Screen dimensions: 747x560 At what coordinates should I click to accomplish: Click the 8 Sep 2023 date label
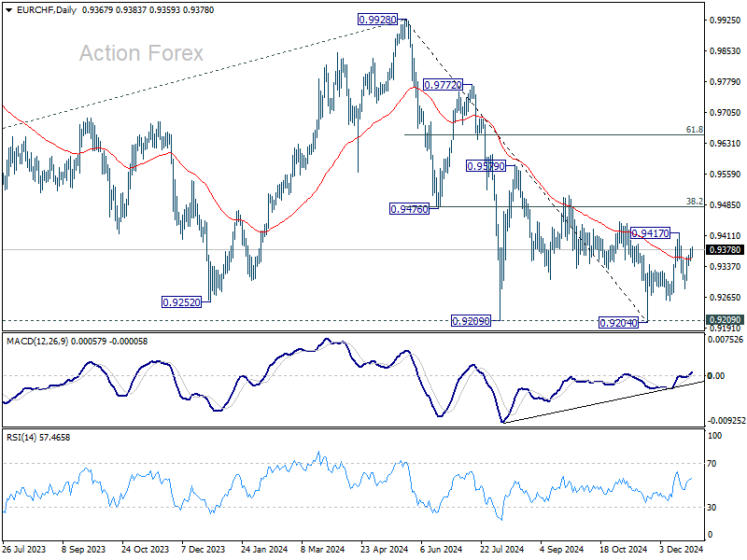click(x=84, y=550)
